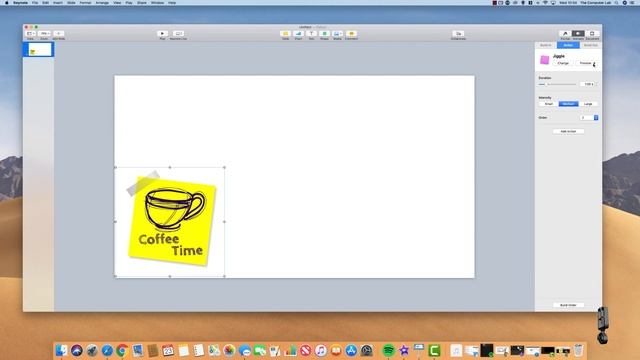Click the pink Jiggle effect swatch
Screen dimensions: 640x360
point(544,60)
